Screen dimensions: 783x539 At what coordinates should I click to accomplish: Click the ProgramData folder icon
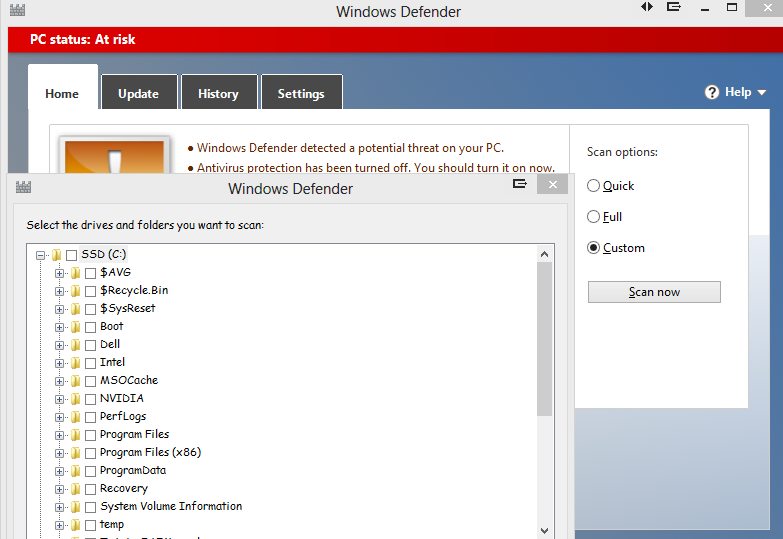pyautogui.click(x=75, y=471)
